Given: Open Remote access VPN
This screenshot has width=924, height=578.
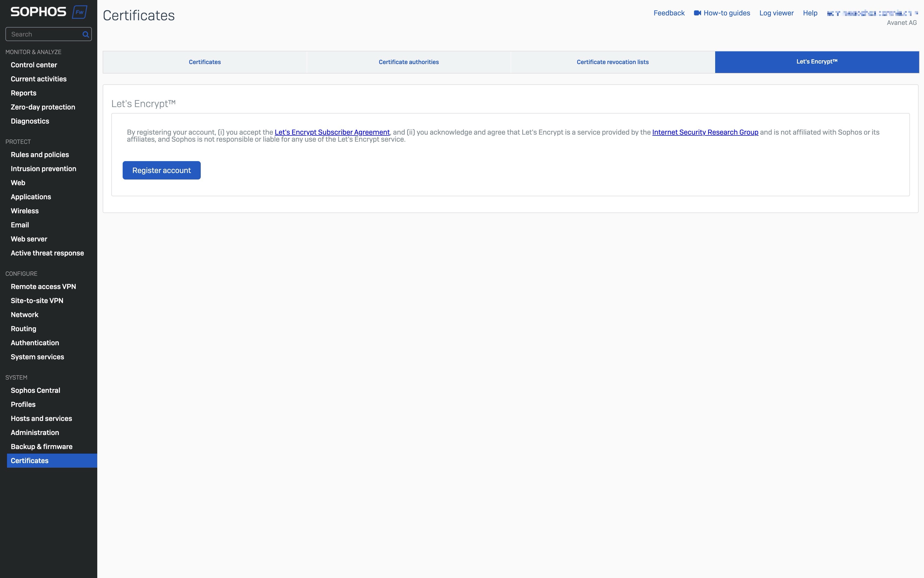Looking at the screenshot, I should click(43, 287).
